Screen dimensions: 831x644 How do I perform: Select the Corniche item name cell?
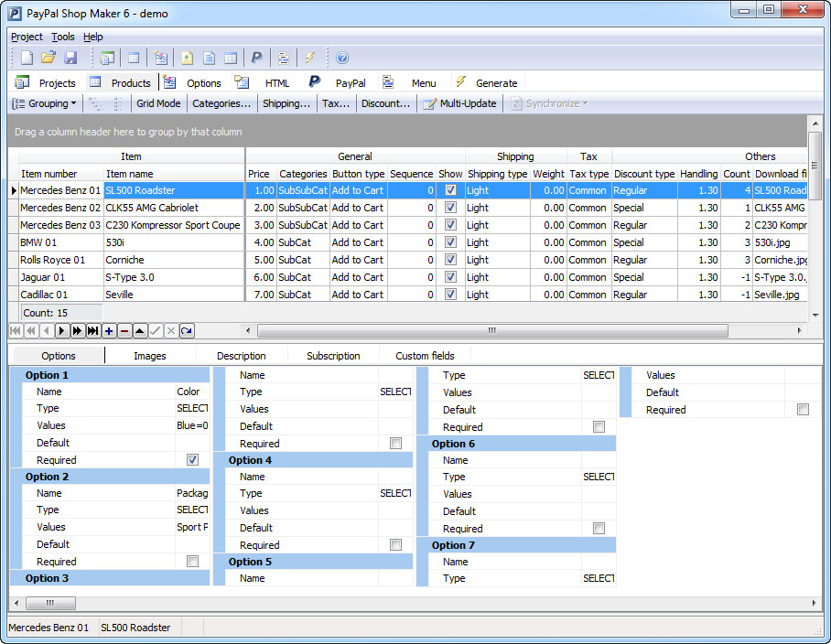(x=174, y=260)
